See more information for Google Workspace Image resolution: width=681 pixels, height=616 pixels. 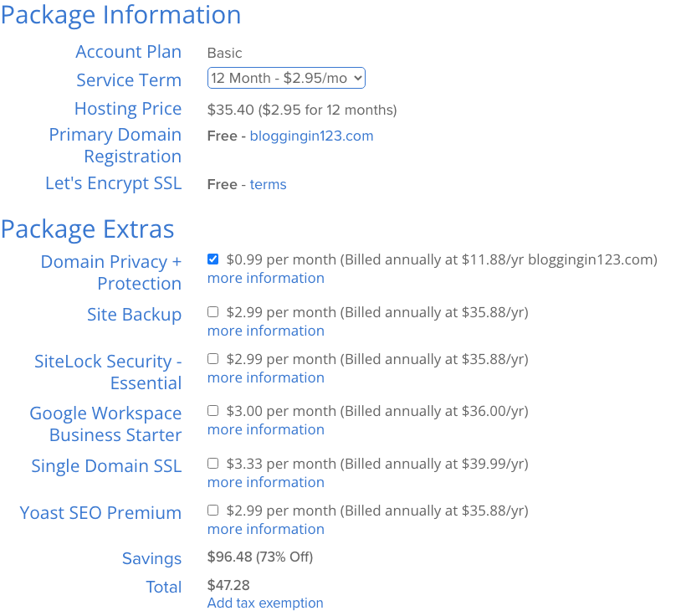tap(265, 429)
